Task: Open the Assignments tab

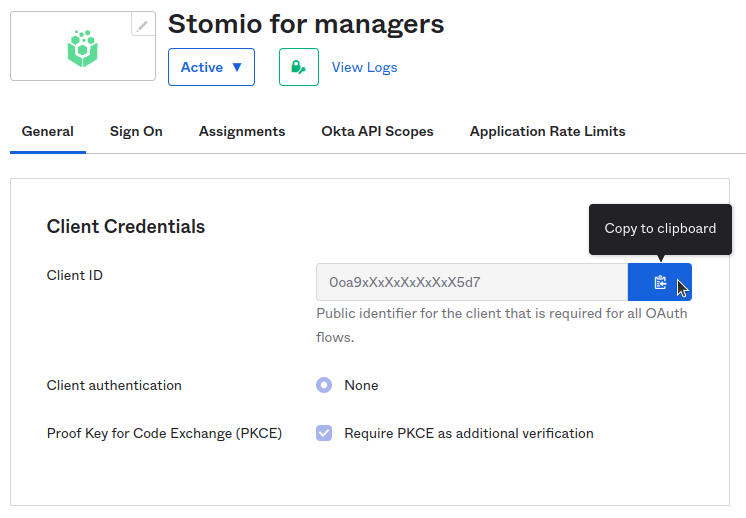Action: (x=242, y=131)
